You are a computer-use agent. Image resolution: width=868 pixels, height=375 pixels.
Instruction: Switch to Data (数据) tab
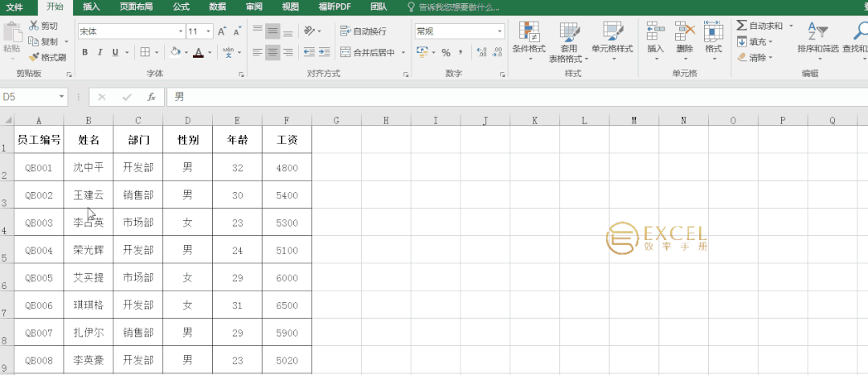click(218, 7)
